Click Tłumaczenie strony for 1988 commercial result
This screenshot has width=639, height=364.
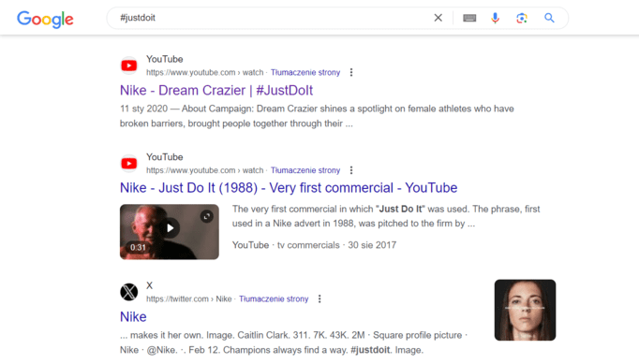(305, 170)
